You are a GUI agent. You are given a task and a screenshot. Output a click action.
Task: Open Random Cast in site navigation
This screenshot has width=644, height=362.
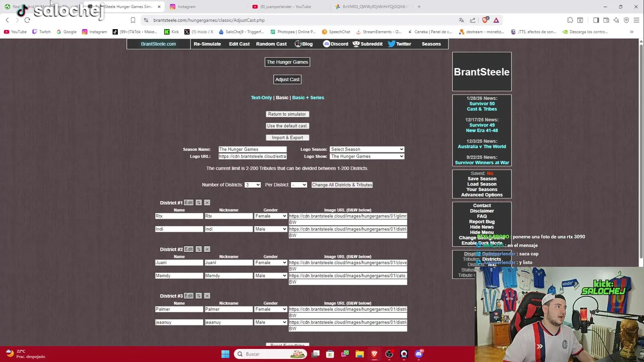271,44
